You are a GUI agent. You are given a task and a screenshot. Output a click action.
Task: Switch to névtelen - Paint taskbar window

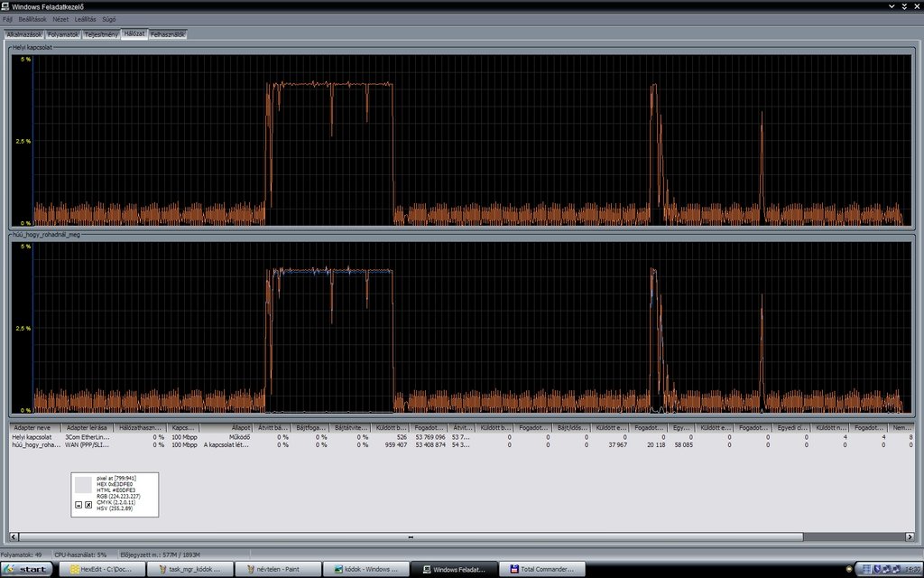(x=278, y=569)
